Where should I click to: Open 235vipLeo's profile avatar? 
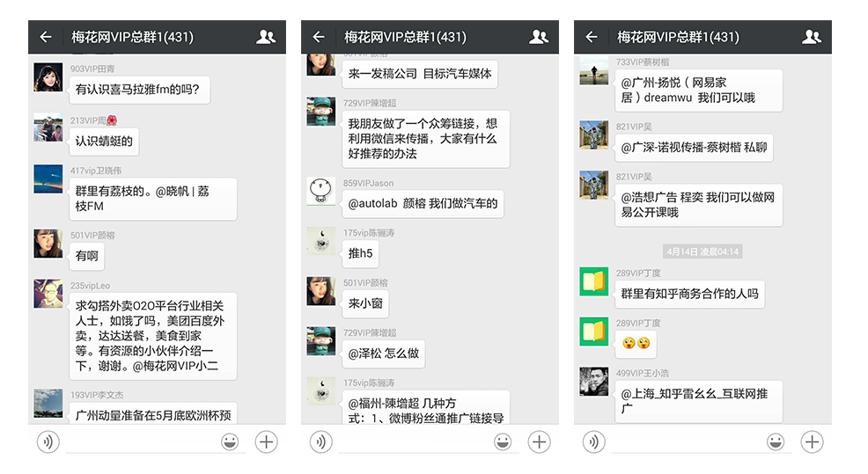[x=48, y=294]
